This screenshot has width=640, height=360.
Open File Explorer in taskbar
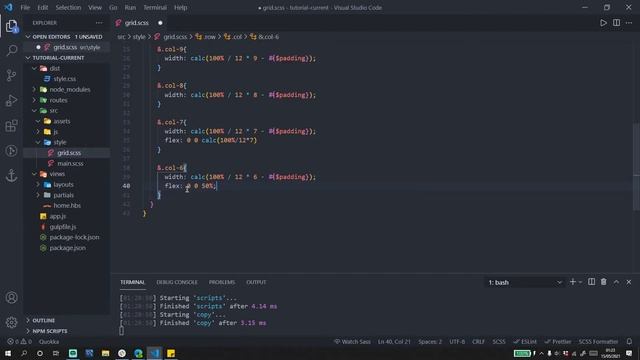click(x=105, y=353)
